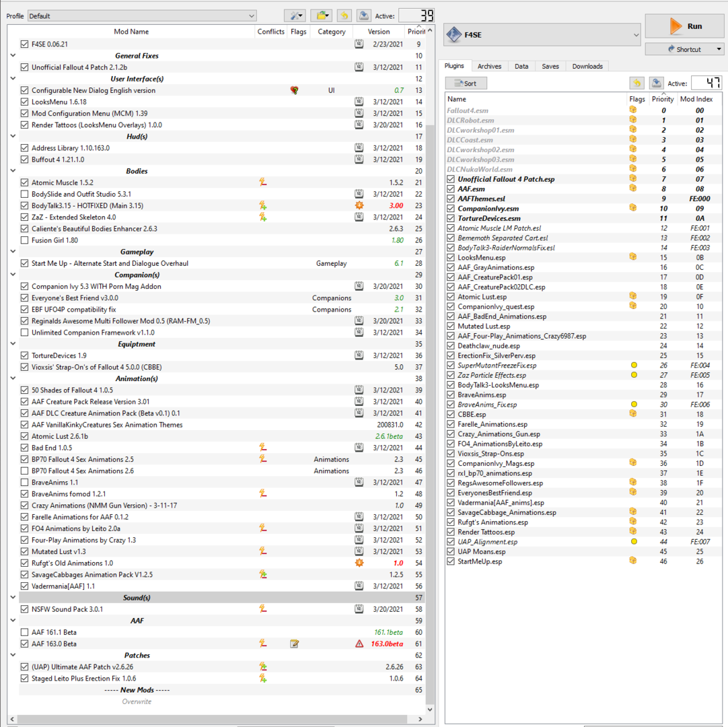
Task: Sort by the Mod Name column header
Action: click(131, 32)
